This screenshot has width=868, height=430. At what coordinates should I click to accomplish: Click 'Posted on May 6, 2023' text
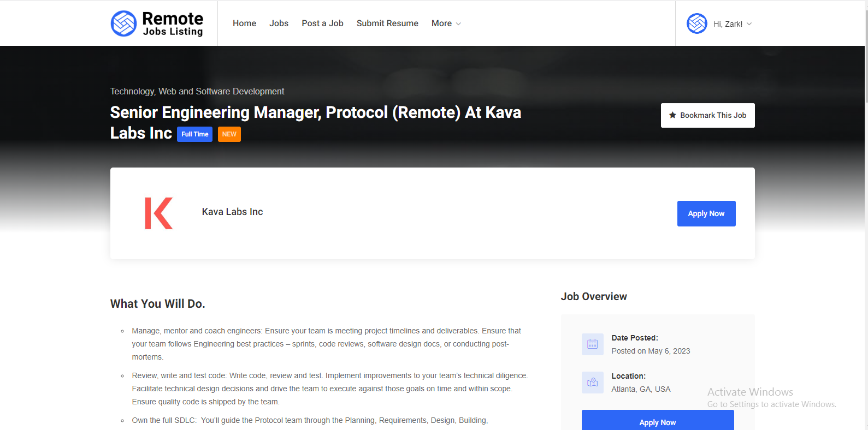point(651,351)
